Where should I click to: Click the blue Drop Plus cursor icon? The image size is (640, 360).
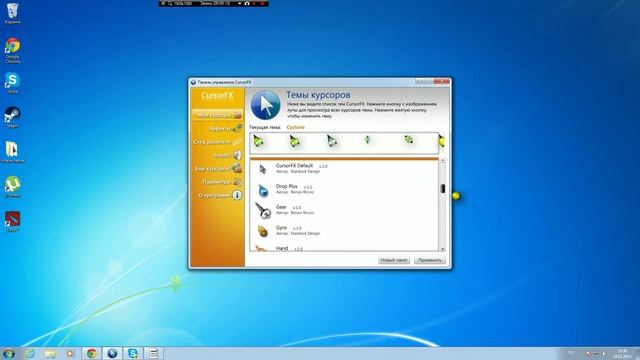[263, 190]
